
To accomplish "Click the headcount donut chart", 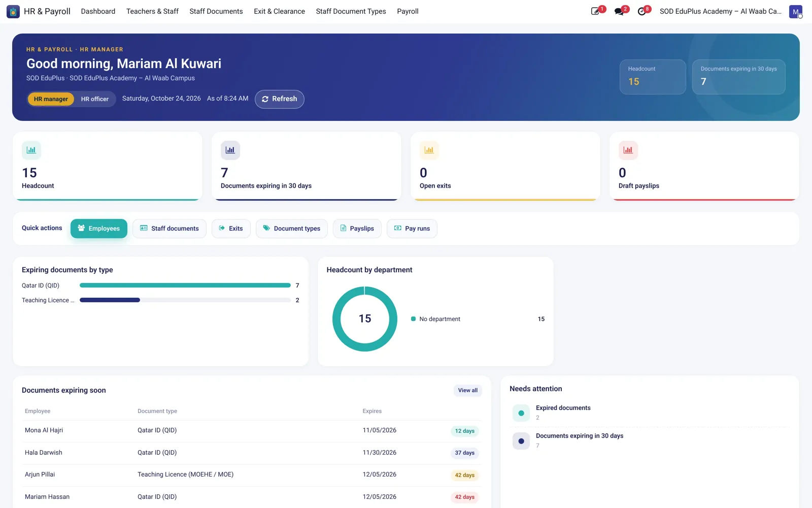I will (365, 319).
